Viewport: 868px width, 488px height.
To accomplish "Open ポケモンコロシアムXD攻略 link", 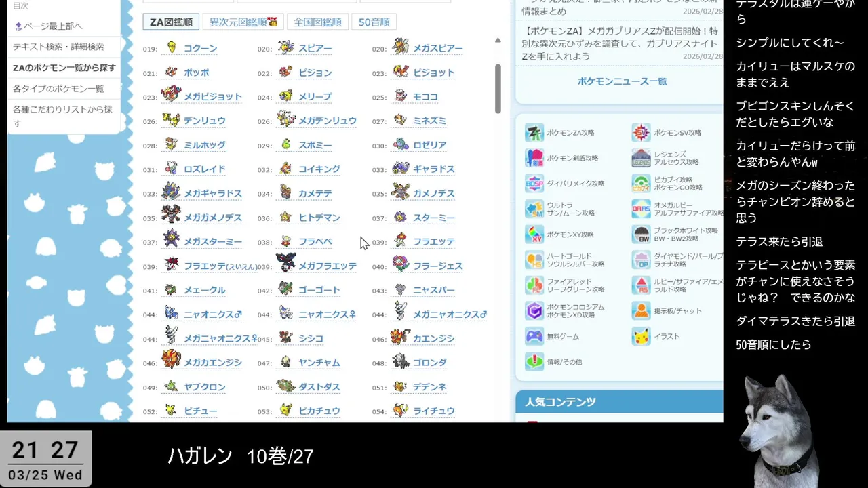I will [x=575, y=310].
